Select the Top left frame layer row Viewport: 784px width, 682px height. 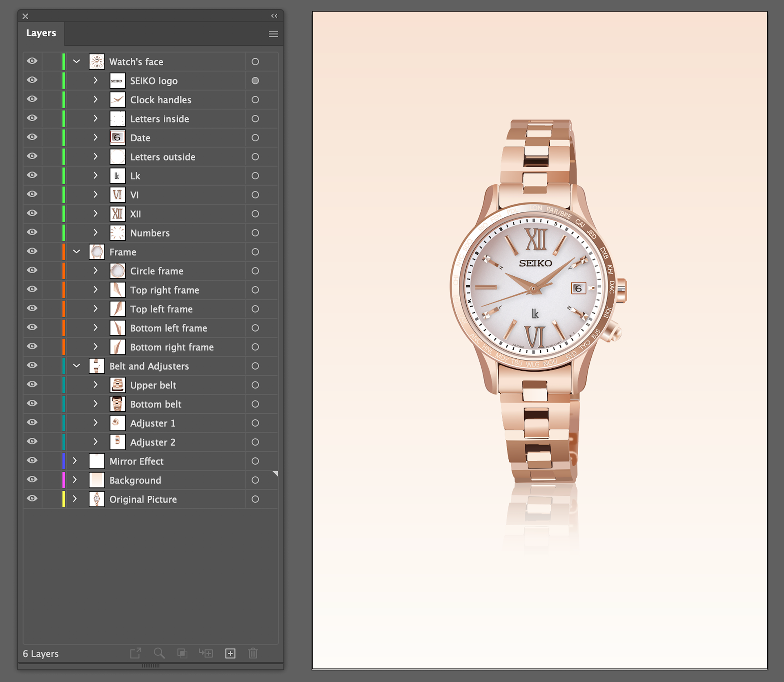point(151,309)
